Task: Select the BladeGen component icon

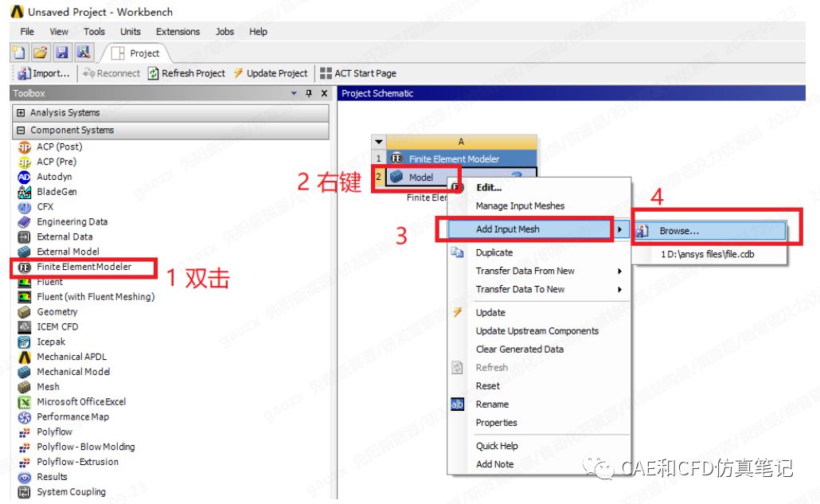Action: [24, 192]
